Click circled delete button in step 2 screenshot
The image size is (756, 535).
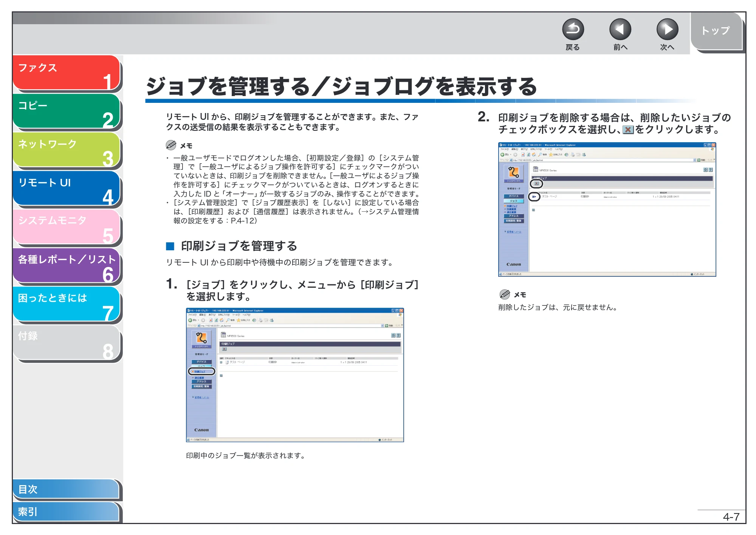click(x=536, y=183)
